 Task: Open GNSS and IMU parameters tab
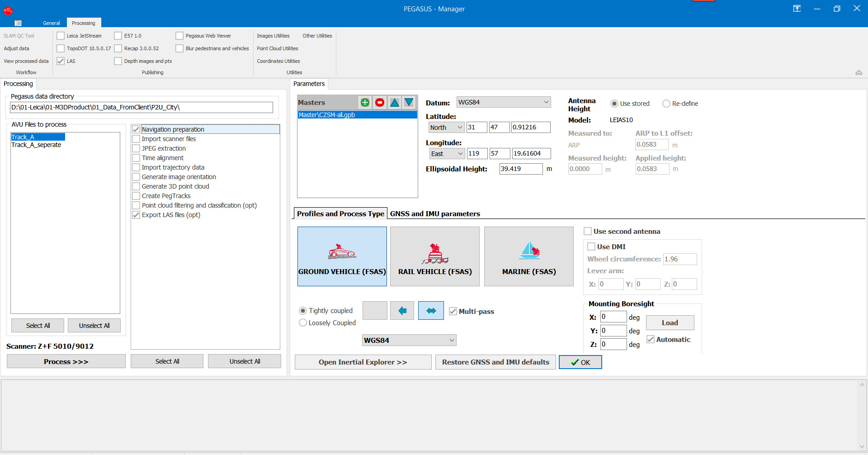[x=435, y=213]
